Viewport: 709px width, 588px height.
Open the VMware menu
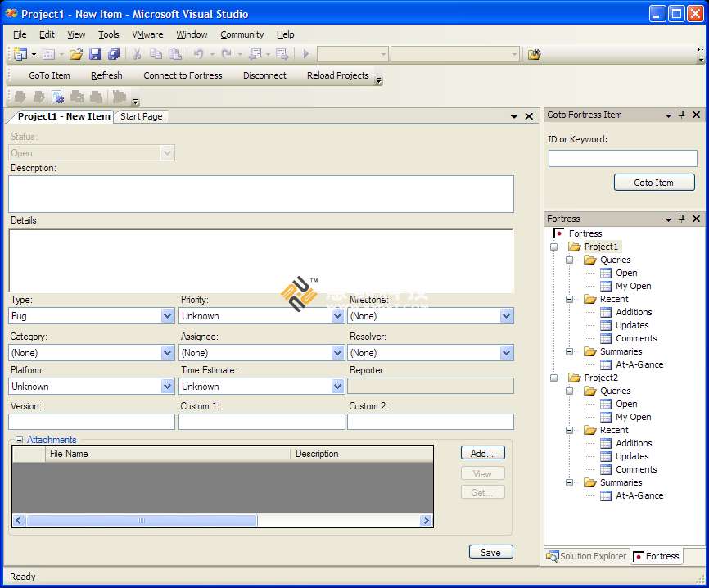pos(147,34)
